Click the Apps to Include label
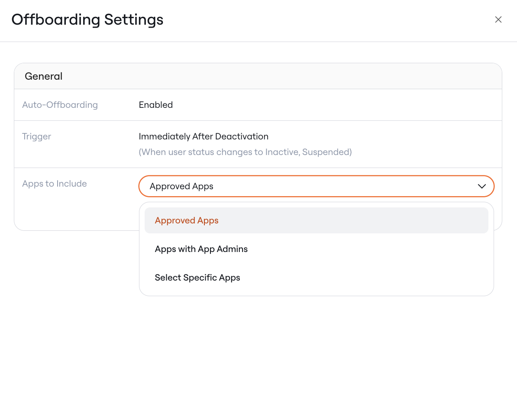Image resolution: width=517 pixels, height=420 pixels. tap(55, 184)
